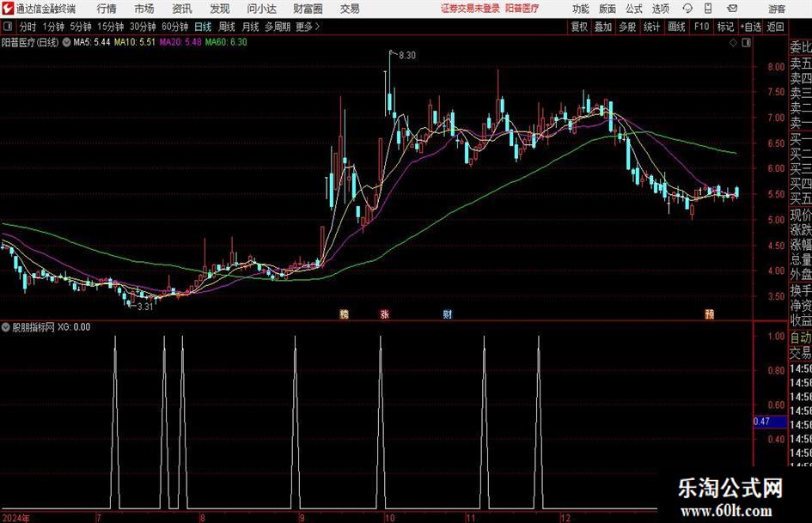Click the XG: 0.00 indicator value
The width and height of the screenshot is (812, 523).
click(74, 327)
